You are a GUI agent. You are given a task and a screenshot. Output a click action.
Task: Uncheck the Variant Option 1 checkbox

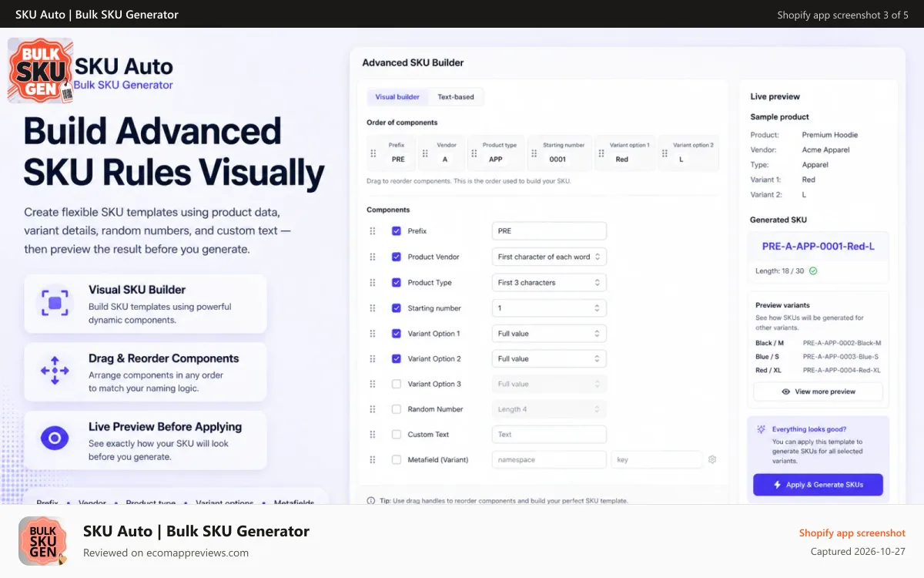[397, 334]
